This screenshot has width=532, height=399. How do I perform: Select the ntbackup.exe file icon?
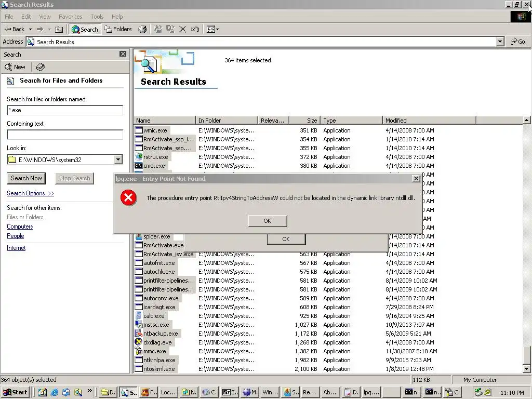tap(138, 334)
